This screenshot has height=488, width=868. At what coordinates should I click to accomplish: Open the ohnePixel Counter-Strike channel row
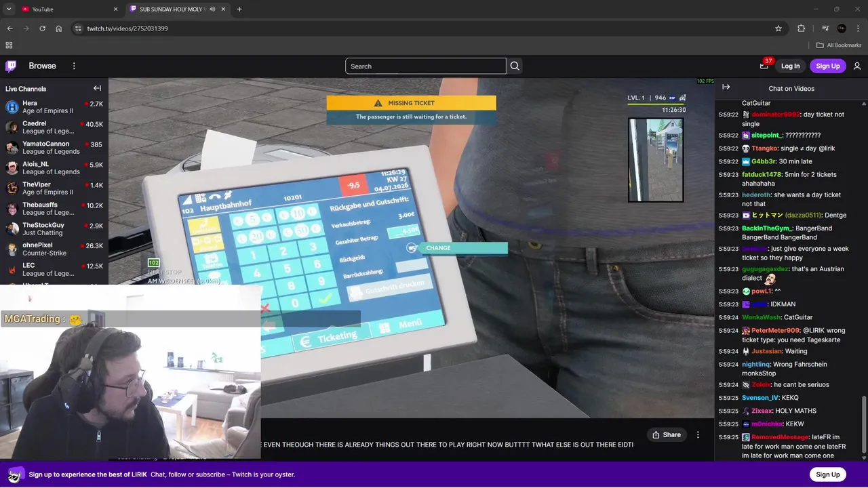point(53,249)
